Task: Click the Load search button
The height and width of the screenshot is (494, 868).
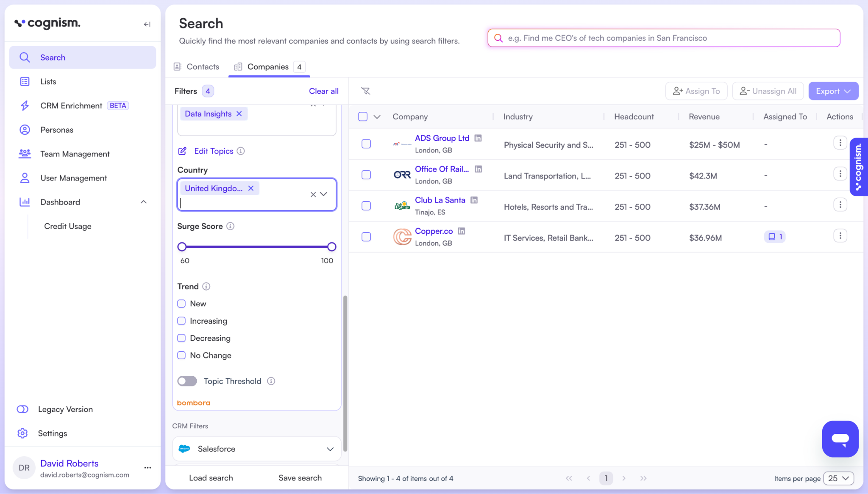Action: click(211, 478)
